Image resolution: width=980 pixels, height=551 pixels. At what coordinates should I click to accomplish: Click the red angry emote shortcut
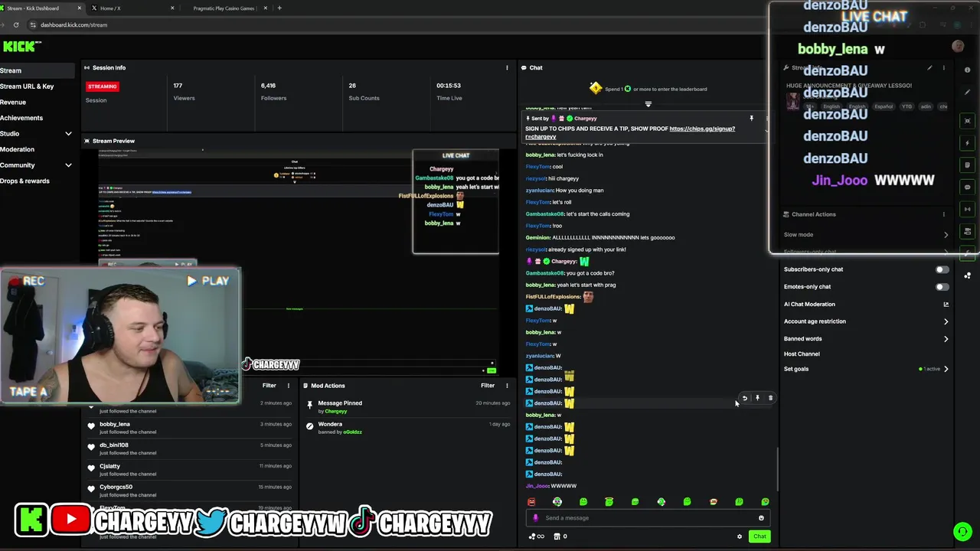pyautogui.click(x=531, y=502)
